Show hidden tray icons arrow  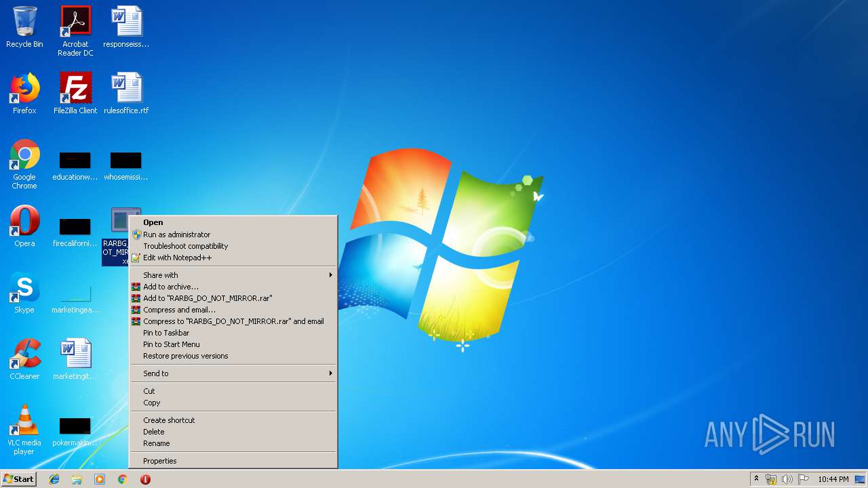pos(756,479)
